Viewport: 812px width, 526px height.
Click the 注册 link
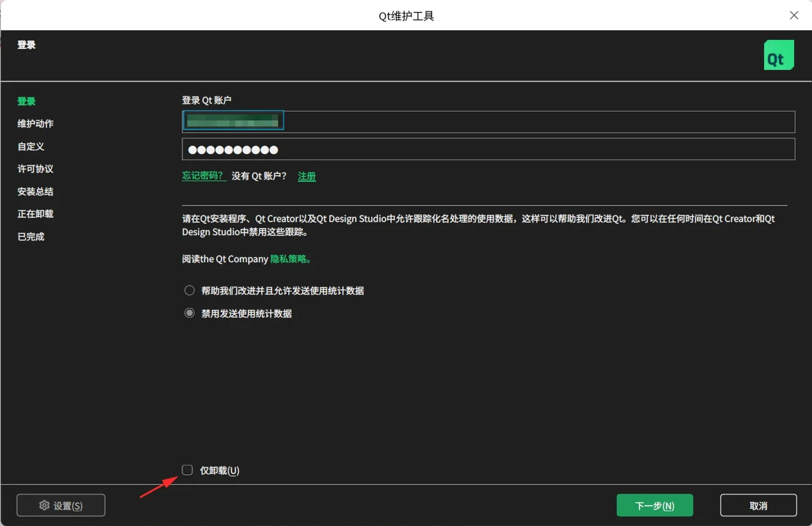tap(306, 176)
